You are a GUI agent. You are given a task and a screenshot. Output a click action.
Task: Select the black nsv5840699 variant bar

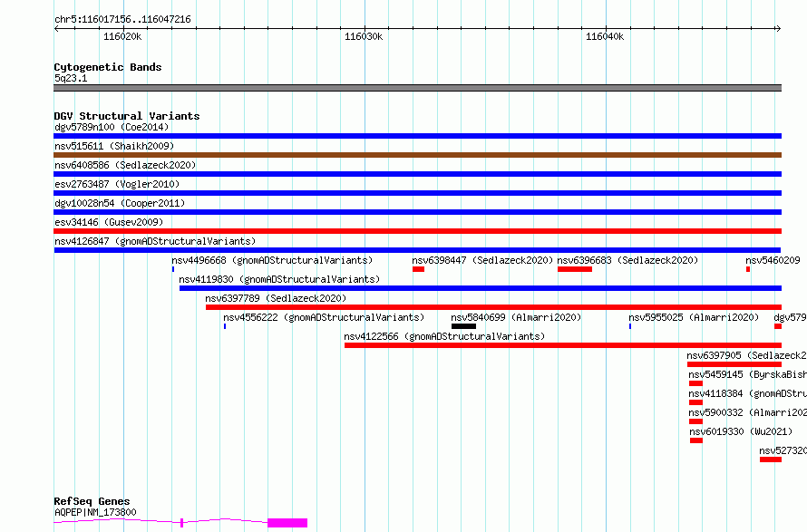(x=463, y=326)
